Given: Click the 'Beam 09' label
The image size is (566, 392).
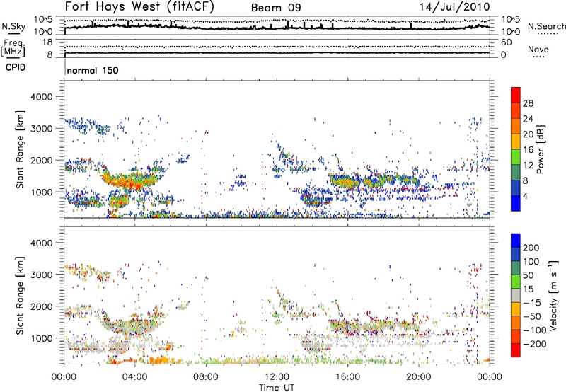Looking at the screenshot, I should coord(276,8).
